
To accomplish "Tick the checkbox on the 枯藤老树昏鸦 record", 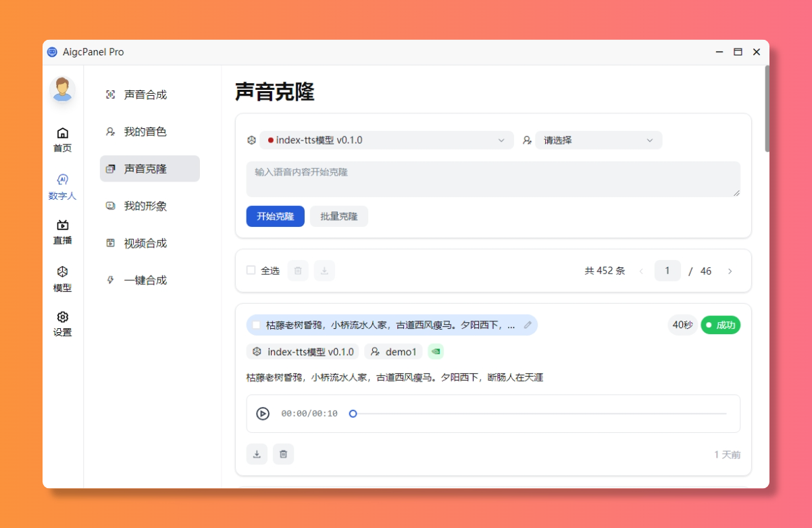I will [256, 325].
